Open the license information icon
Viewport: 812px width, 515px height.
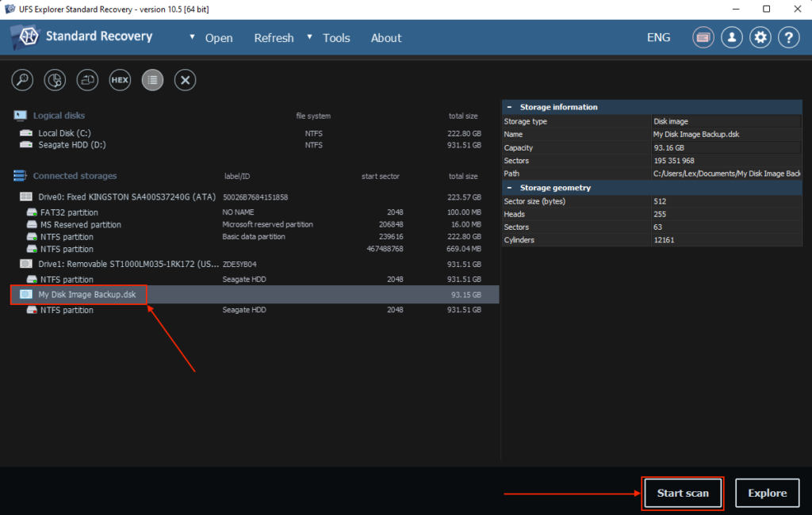click(x=703, y=37)
